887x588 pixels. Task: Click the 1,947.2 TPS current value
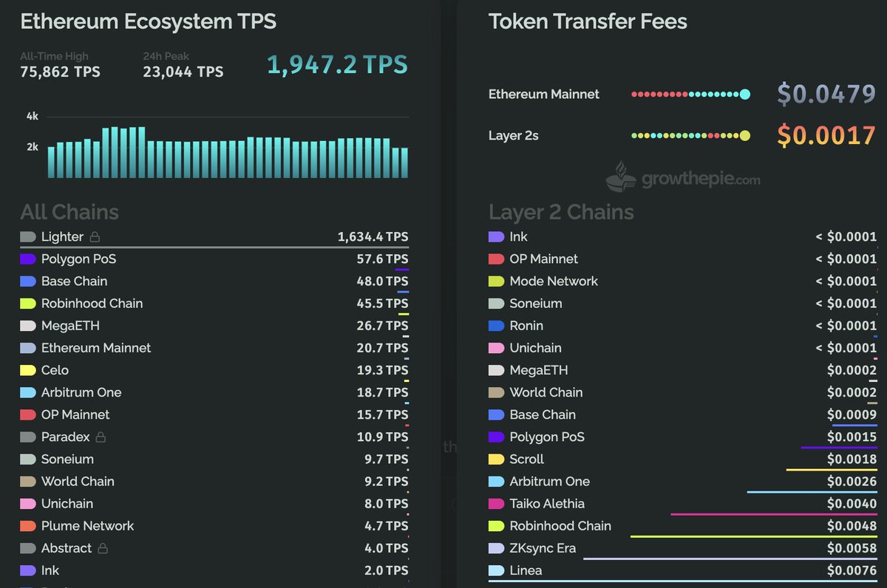[337, 65]
